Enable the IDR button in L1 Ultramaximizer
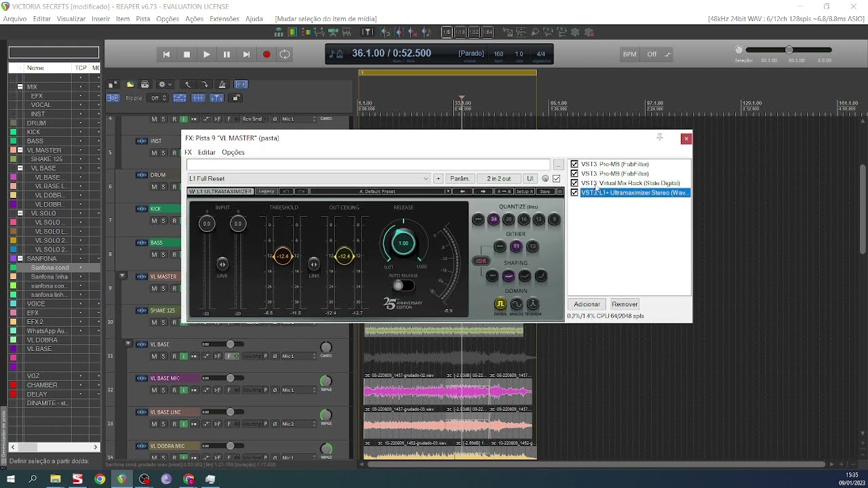The width and height of the screenshot is (868, 488). (481, 261)
